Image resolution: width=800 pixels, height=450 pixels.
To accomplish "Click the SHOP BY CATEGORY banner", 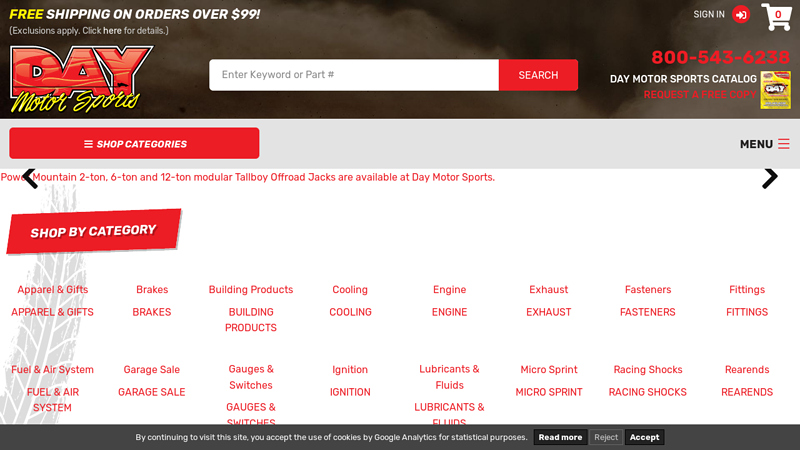I will (93, 231).
